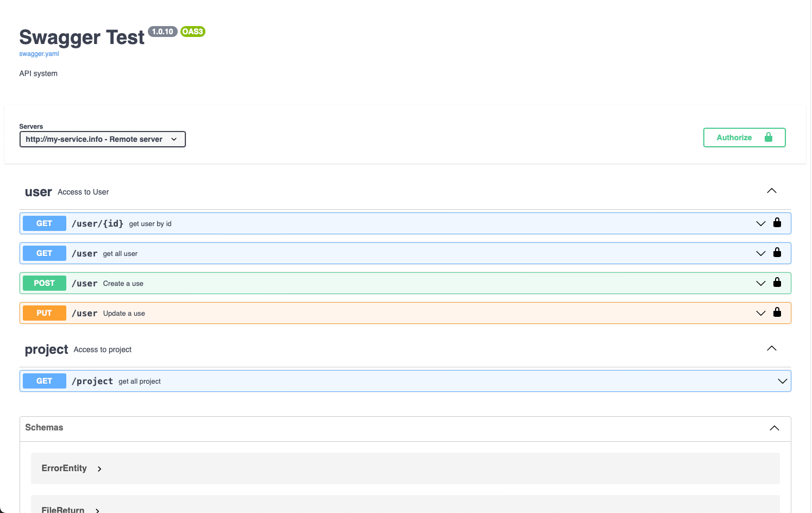This screenshot has width=812, height=513.
Task: Click the Schemas heading
Action: 44,428
